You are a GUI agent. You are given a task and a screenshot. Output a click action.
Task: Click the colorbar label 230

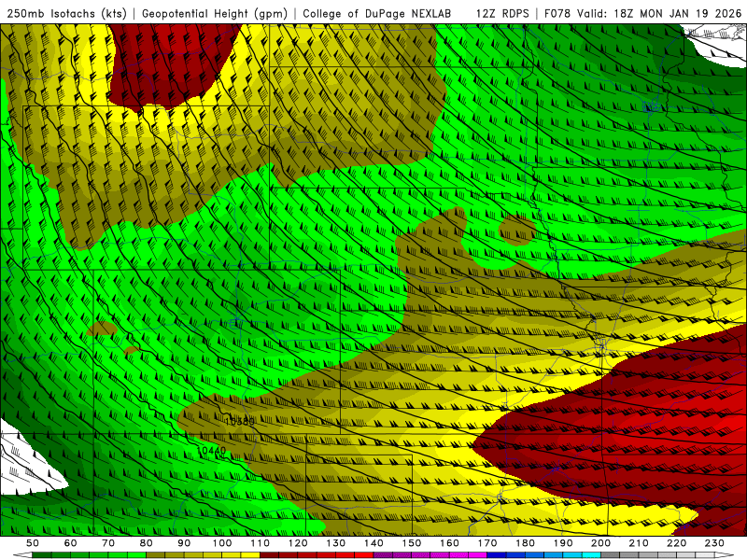point(714,543)
